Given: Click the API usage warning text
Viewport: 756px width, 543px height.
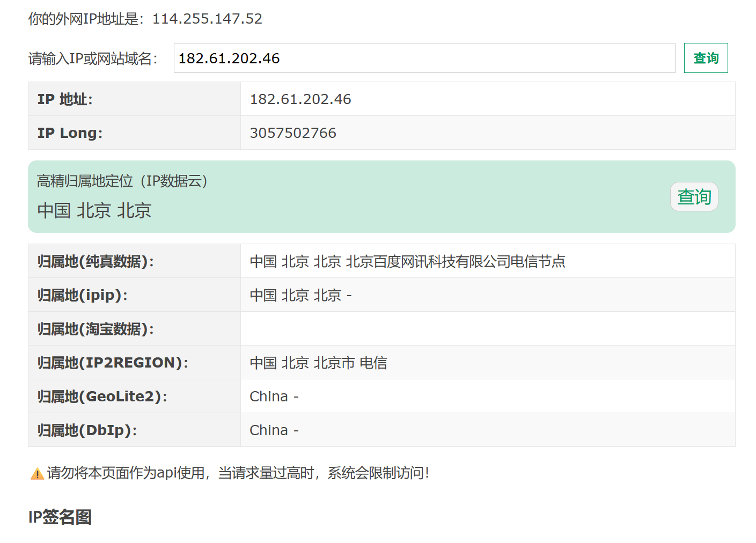Looking at the screenshot, I should click(x=238, y=473).
